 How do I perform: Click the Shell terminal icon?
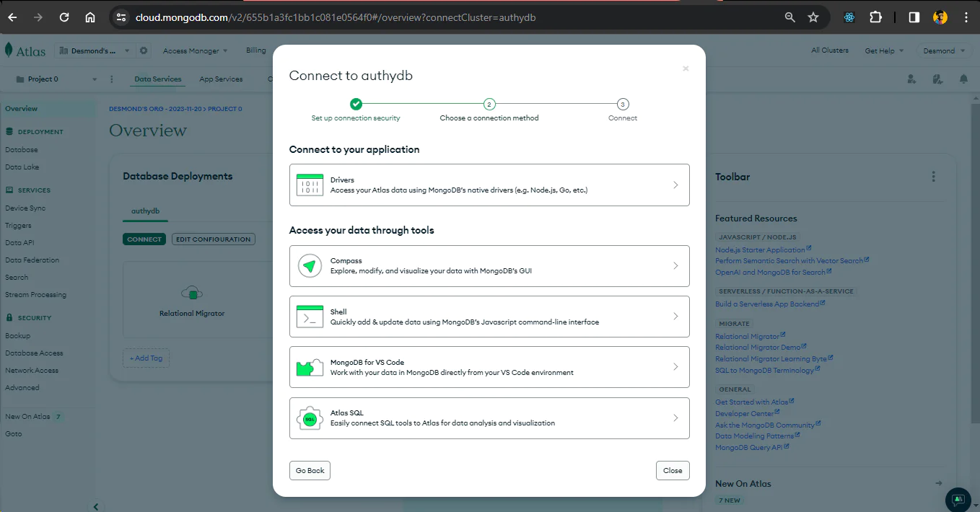click(310, 317)
